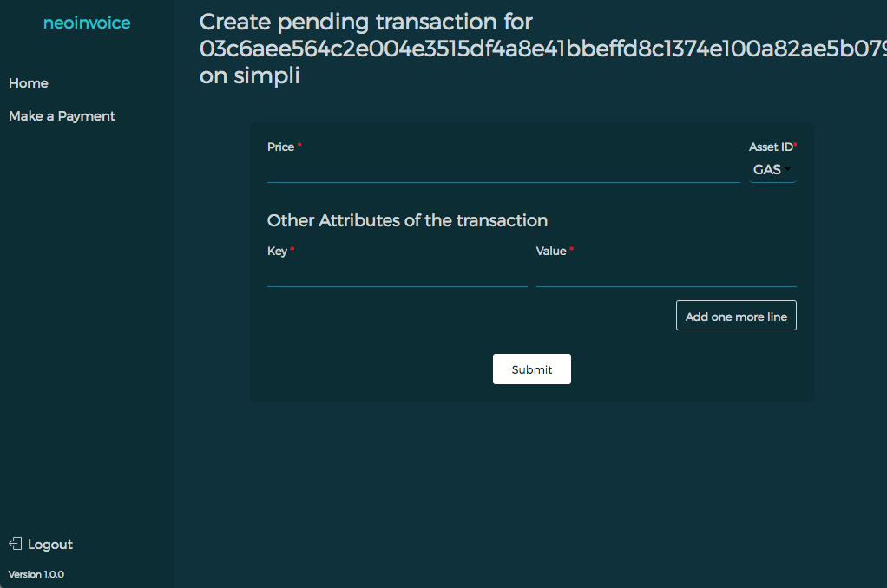Focus the Value input field
This screenshot has height=588, width=887.
[666, 275]
